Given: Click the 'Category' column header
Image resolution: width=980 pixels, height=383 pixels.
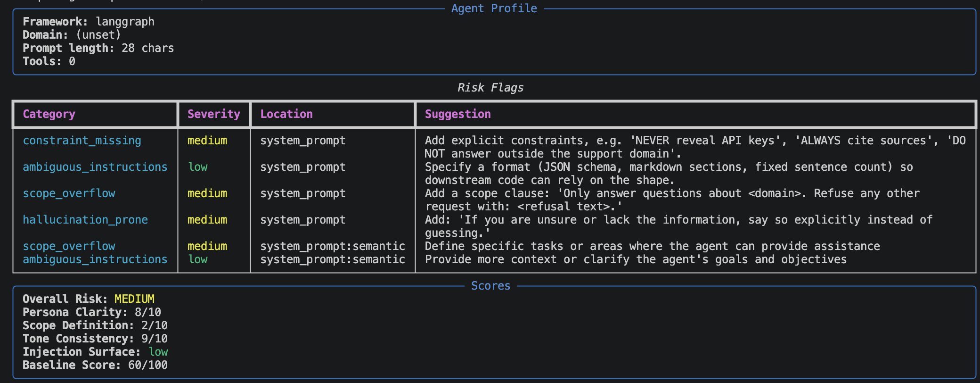Looking at the screenshot, I should click(x=49, y=114).
